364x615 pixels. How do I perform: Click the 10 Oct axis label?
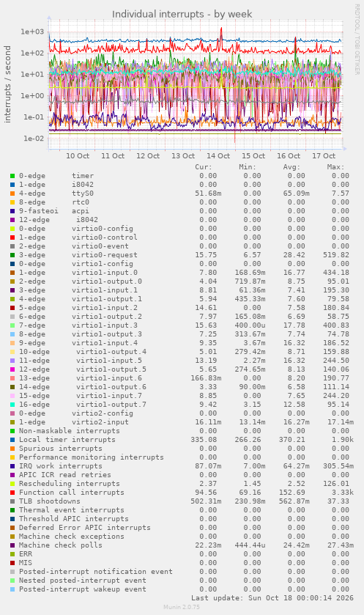[78, 155]
